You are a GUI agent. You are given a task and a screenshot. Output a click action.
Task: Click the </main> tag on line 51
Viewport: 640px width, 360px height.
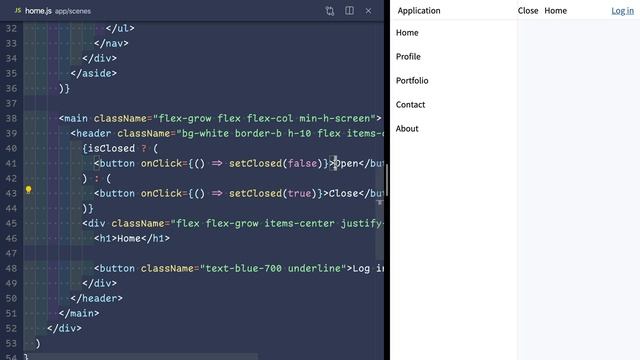[x=79, y=313]
